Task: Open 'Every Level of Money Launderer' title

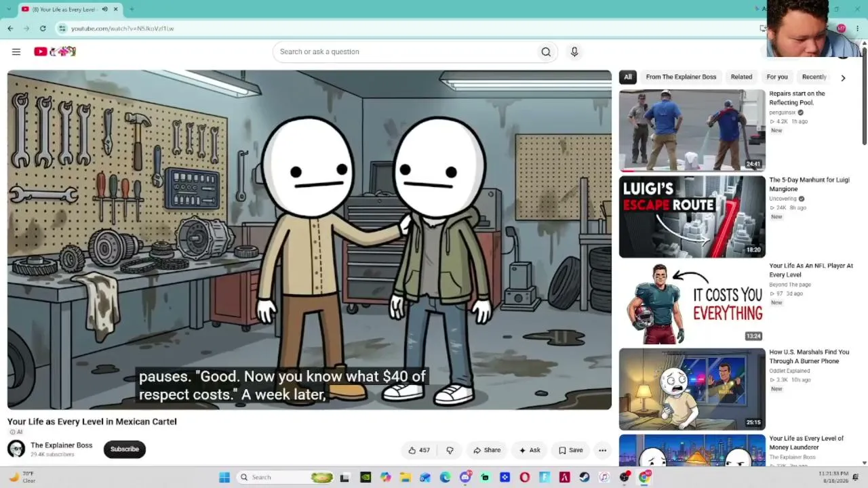Action: click(x=806, y=443)
